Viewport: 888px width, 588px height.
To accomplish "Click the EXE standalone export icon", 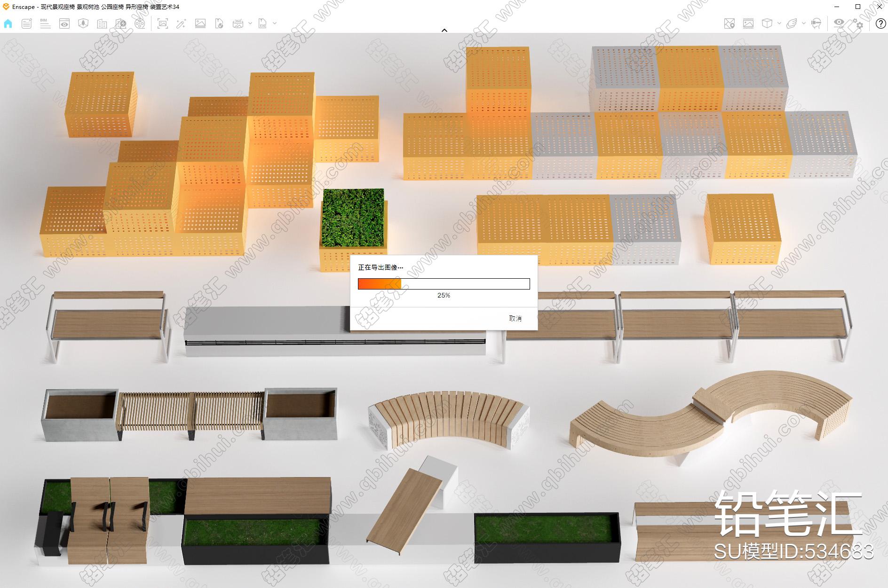I will [262, 24].
